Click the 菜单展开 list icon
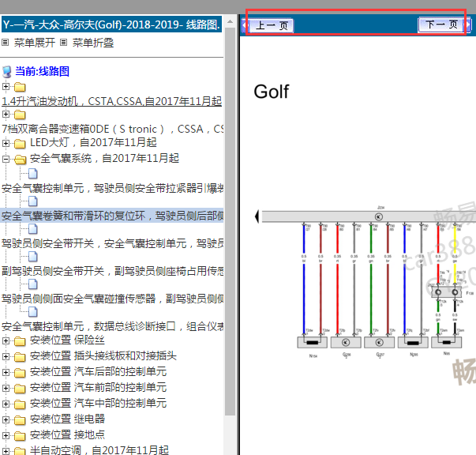 (6, 42)
